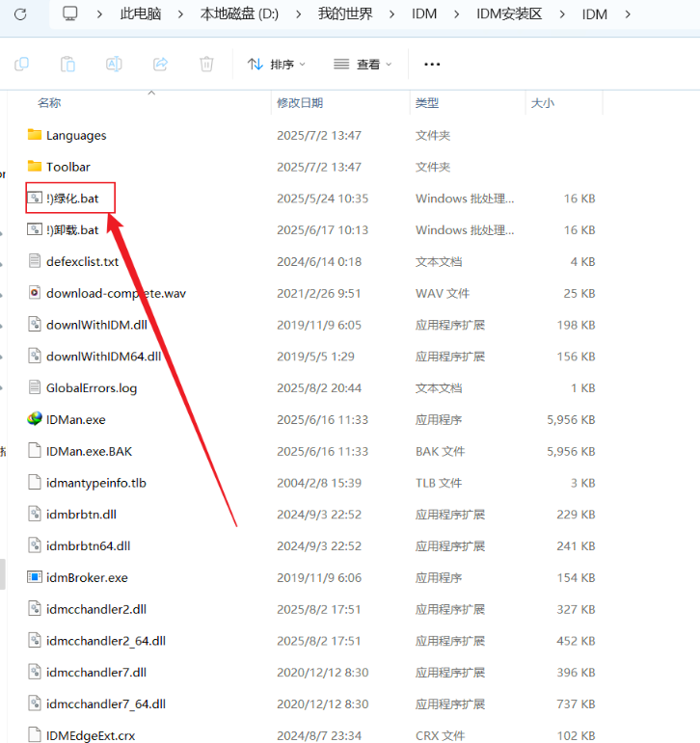Expand the chevron after 此电脑 in the breadcrumb

click(180, 14)
